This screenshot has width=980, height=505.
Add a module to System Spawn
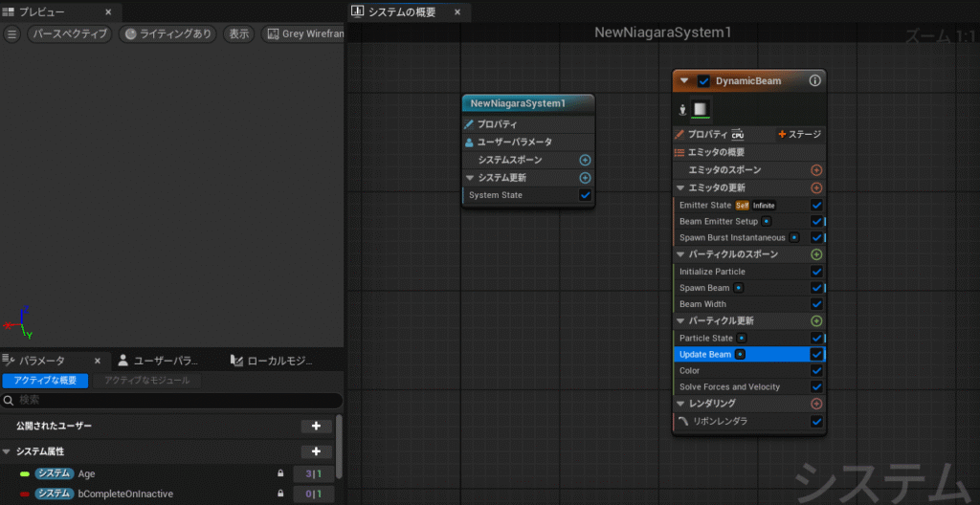pos(585,160)
